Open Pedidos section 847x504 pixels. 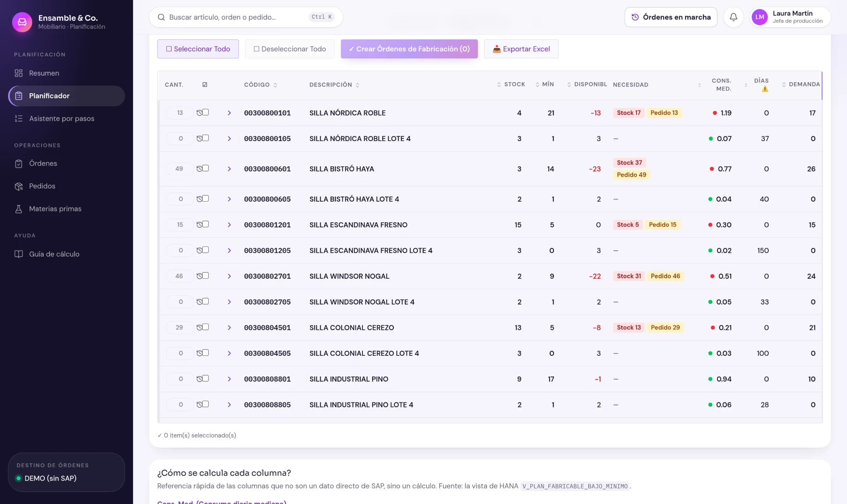tap(66, 186)
